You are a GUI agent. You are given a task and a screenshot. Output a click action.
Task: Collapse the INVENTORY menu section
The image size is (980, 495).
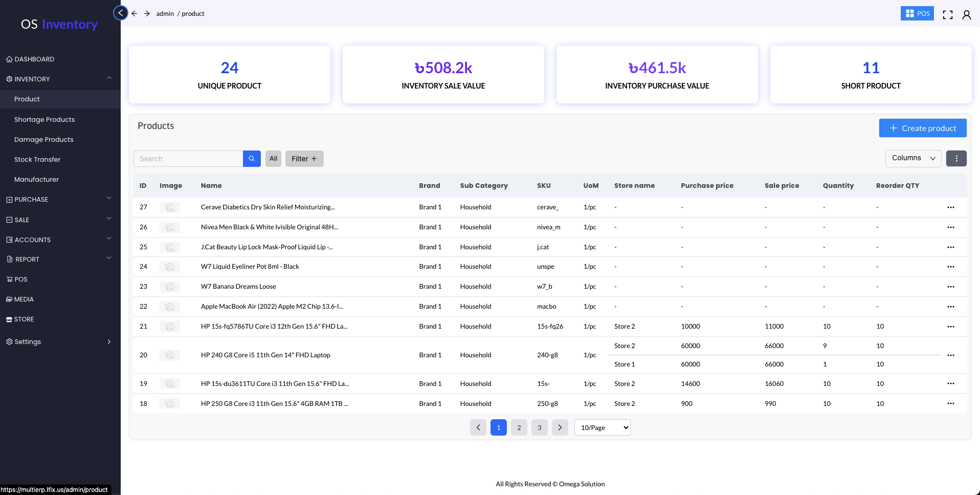click(60, 79)
